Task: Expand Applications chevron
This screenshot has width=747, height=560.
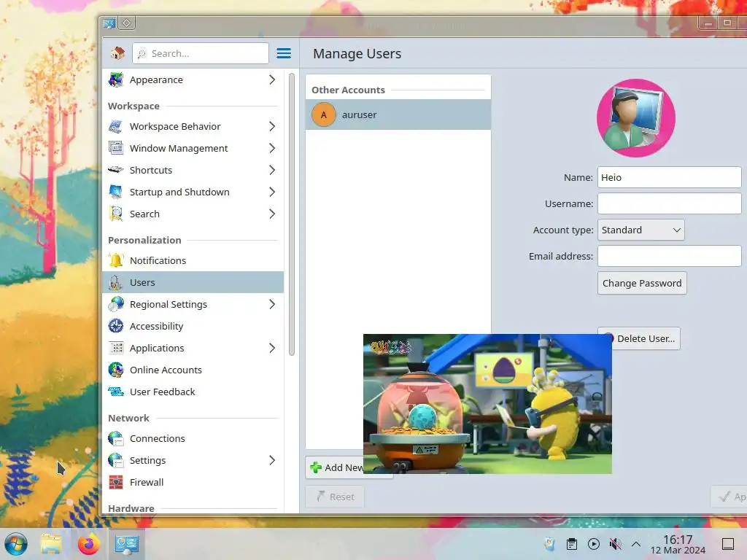Action: click(272, 348)
